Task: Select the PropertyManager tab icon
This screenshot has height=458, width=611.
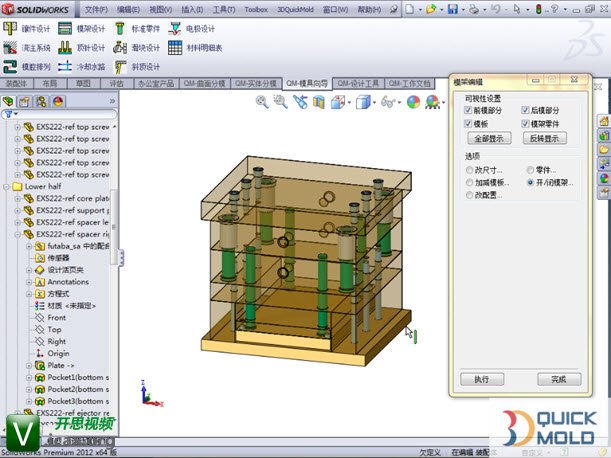Action: [x=25, y=102]
